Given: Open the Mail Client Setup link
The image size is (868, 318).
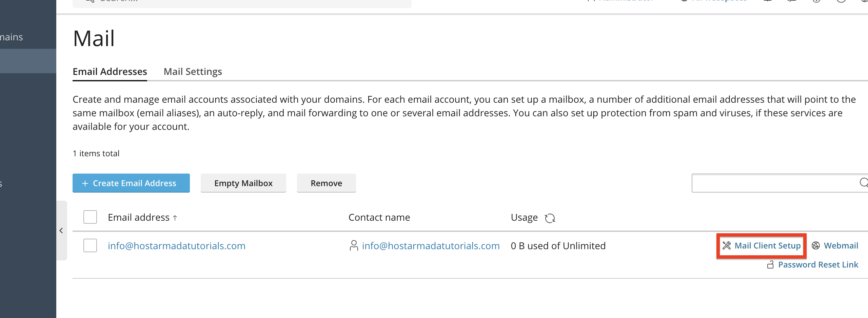Looking at the screenshot, I should [x=768, y=246].
